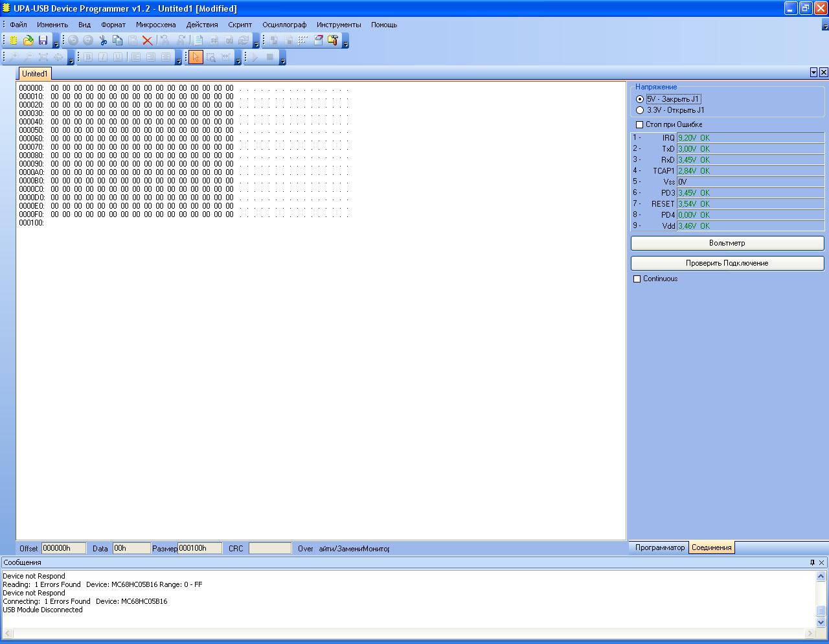Open the Осциллограф menu
829x644 pixels.
pos(284,25)
